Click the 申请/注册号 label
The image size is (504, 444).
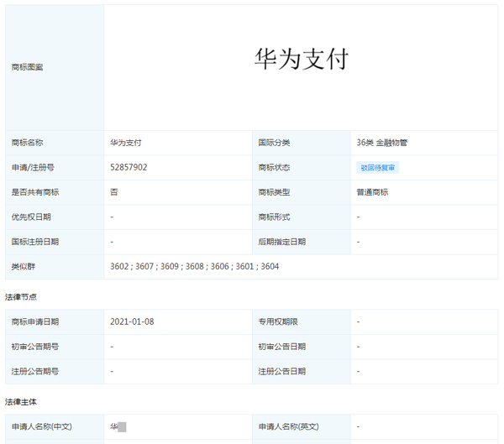(33, 167)
